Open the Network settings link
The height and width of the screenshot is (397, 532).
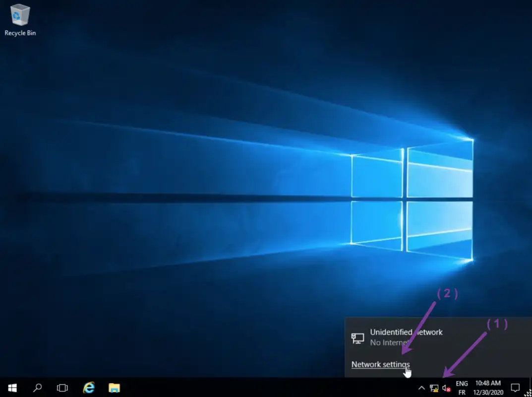381,364
